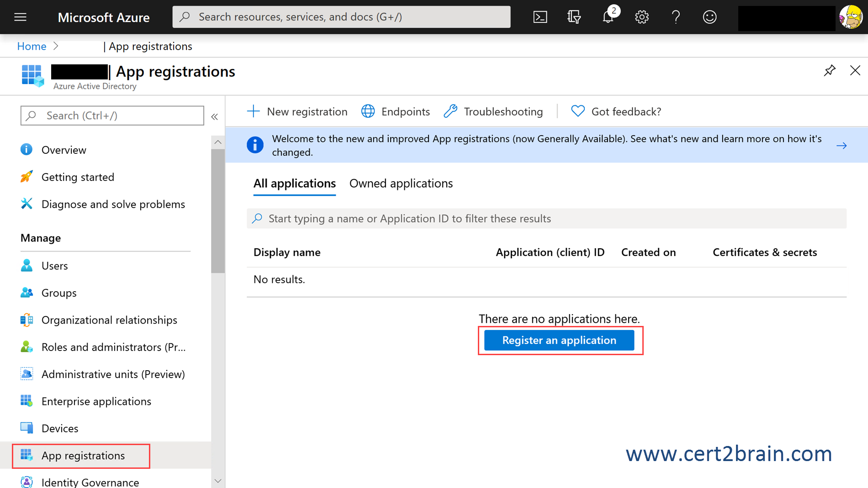Open the welcome banner arrow
Viewport: 868px width, 488px height.
click(x=842, y=146)
